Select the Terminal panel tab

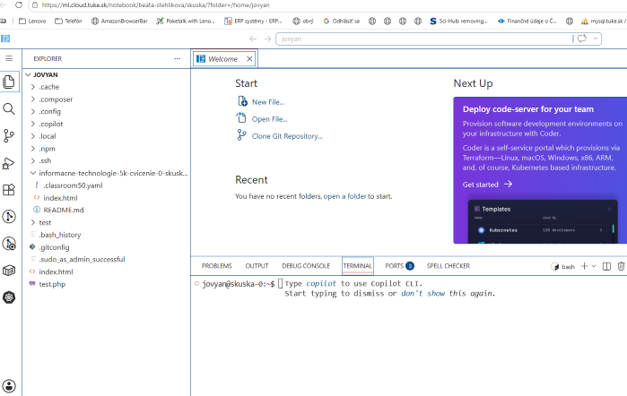(x=357, y=266)
